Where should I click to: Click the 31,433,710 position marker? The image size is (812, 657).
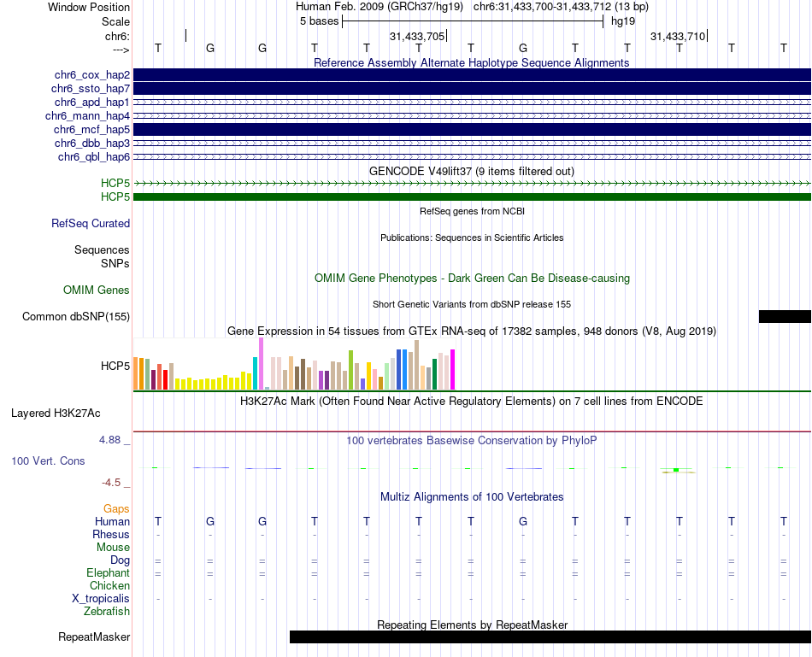coord(679,36)
